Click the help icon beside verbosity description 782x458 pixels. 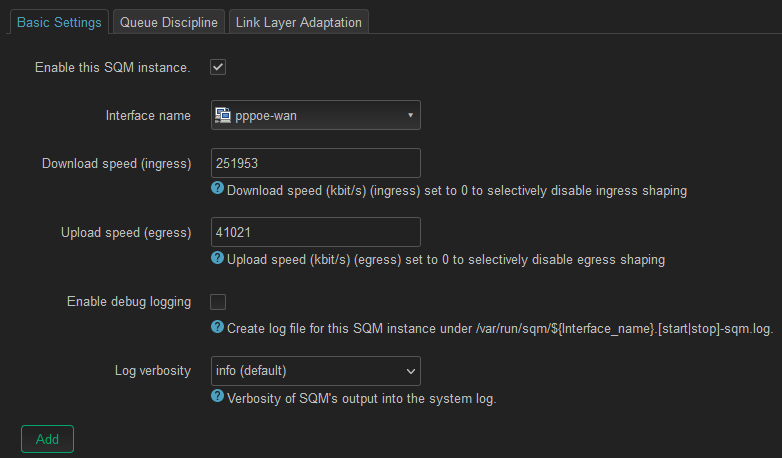(217, 396)
